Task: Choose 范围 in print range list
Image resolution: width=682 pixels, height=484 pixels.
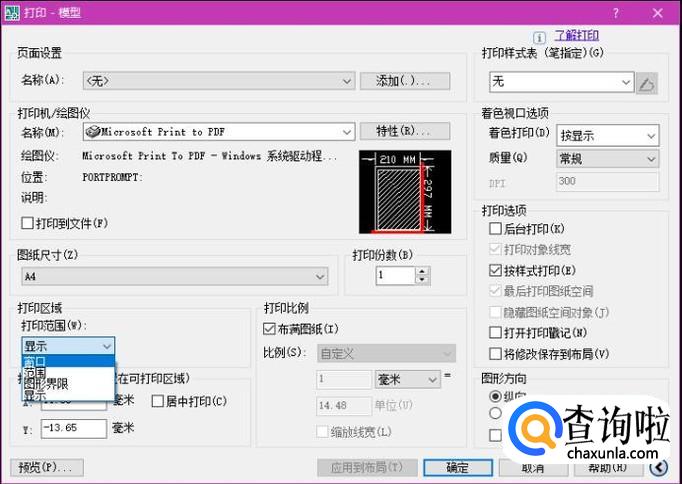Action: tap(68, 372)
